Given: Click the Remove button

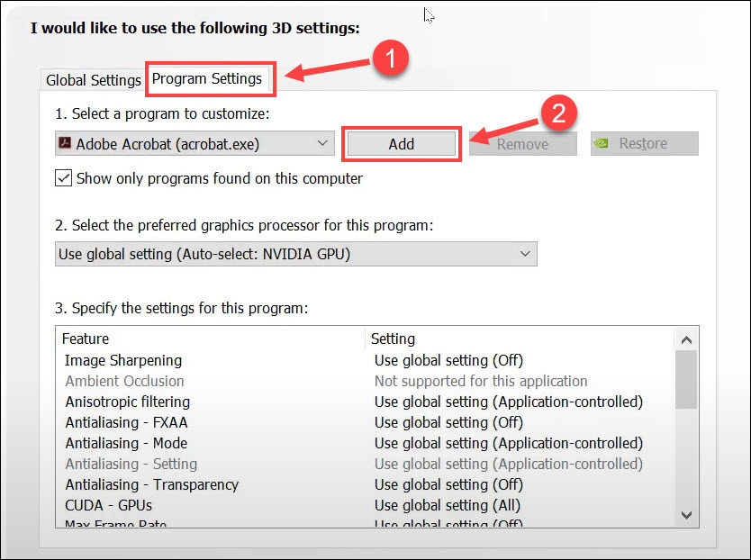Looking at the screenshot, I should [x=522, y=142].
